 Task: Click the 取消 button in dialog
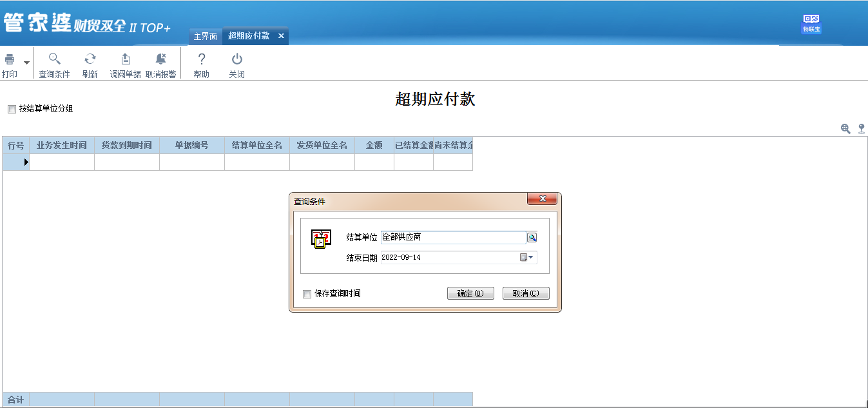tap(526, 294)
